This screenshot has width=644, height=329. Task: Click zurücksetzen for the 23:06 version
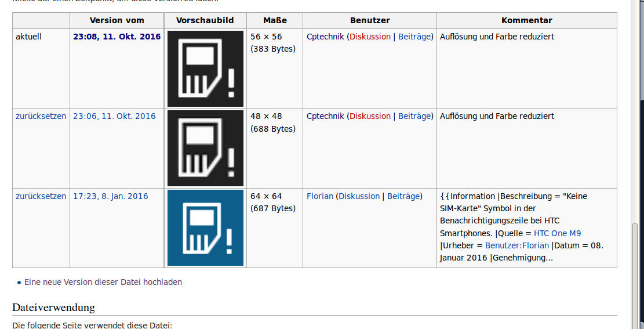(41, 117)
